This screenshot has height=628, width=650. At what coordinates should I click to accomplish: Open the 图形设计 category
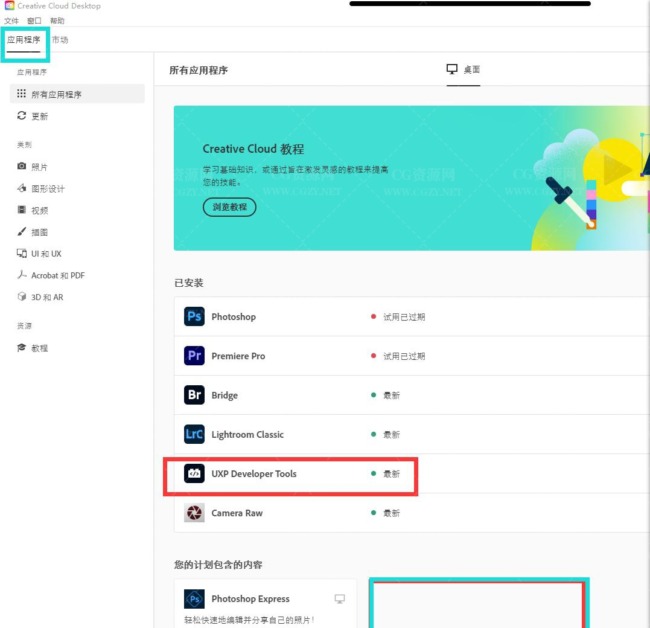click(x=48, y=189)
